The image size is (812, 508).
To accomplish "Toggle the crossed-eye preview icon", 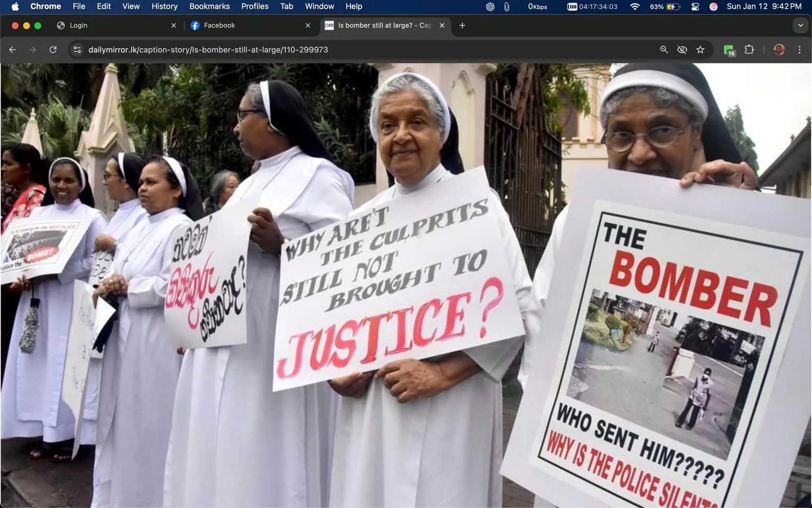I will pos(682,49).
